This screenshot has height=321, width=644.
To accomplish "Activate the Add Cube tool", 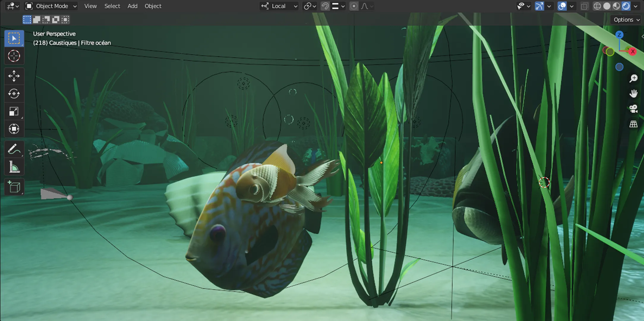I will click(14, 187).
